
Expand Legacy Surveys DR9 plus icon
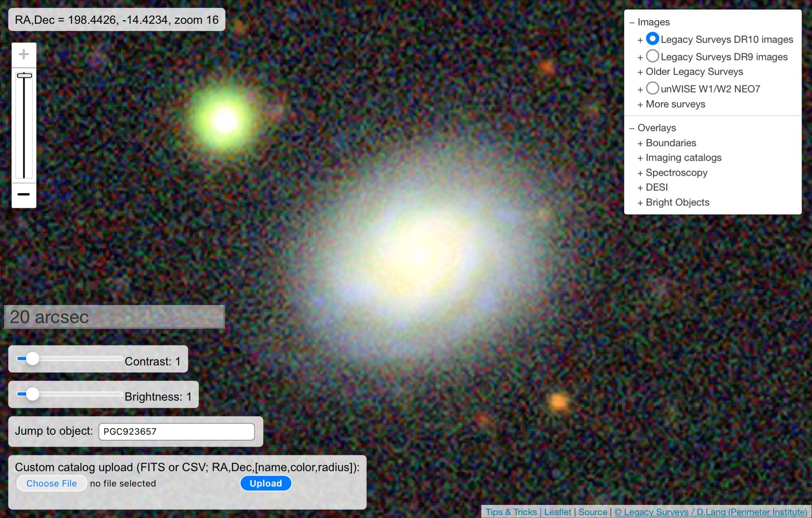click(640, 58)
